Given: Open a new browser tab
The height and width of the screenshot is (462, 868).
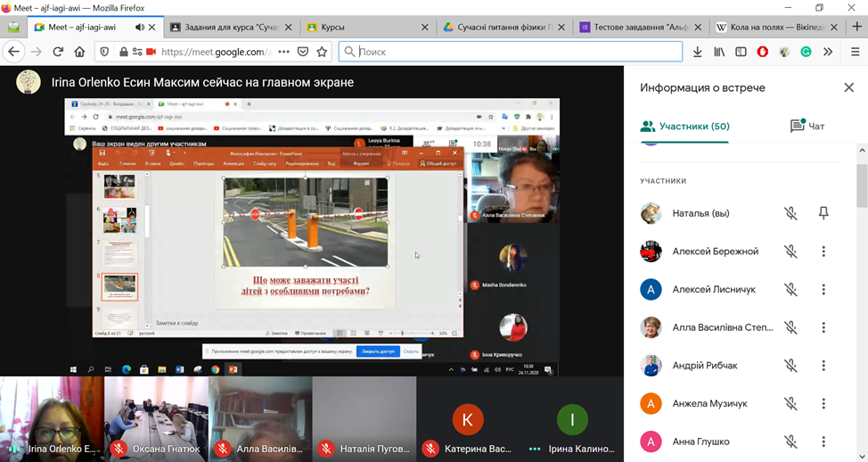Looking at the screenshot, I should pyautogui.click(x=856, y=28).
